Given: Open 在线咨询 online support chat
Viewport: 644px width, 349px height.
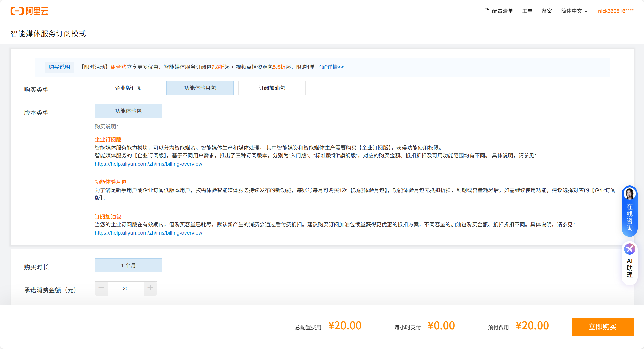Looking at the screenshot, I should click(630, 211).
